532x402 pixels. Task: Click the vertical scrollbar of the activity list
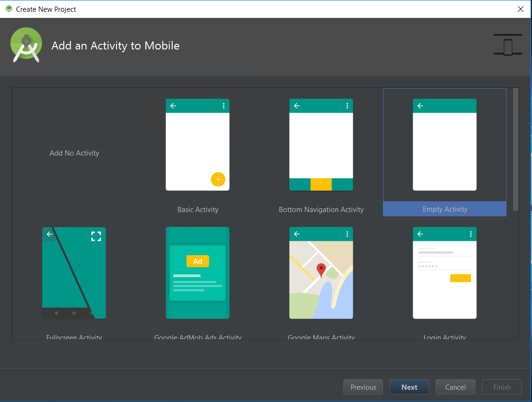coord(515,149)
